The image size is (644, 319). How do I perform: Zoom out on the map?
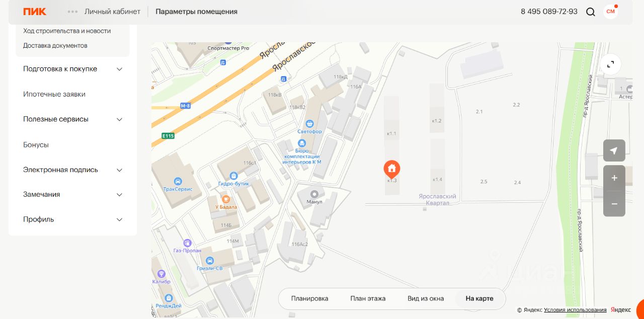614,204
